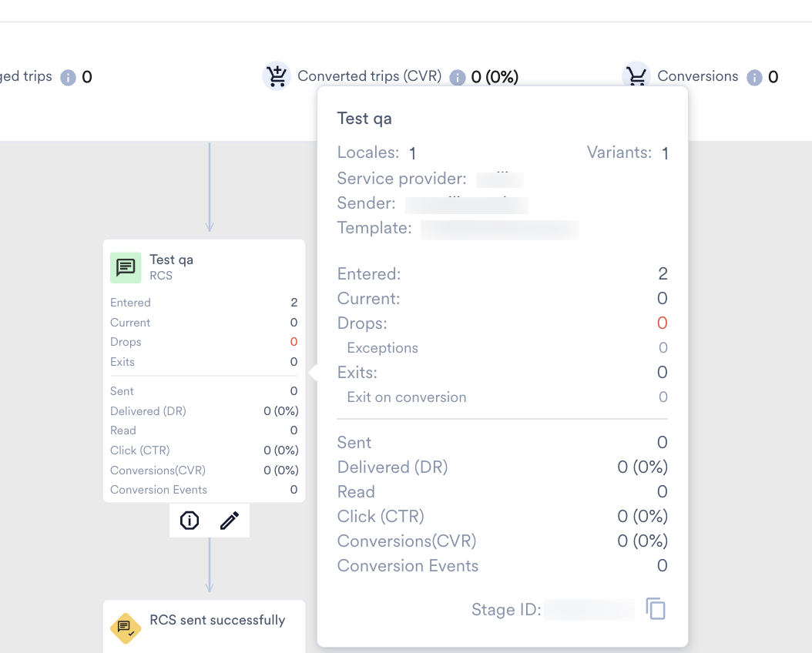Open info tooltip for Converted trips (CVR)

pyautogui.click(x=458, y=77)
